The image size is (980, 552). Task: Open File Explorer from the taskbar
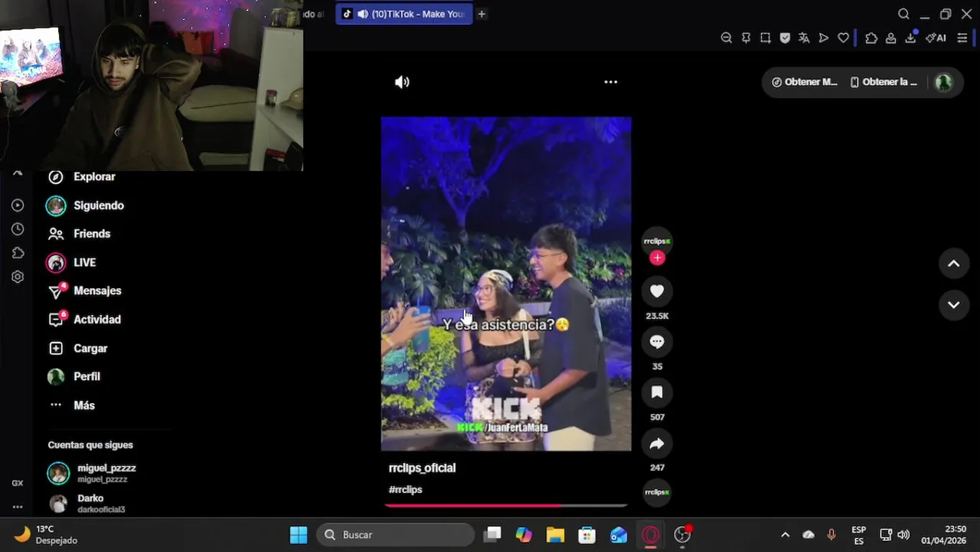[x=555, y=535]
